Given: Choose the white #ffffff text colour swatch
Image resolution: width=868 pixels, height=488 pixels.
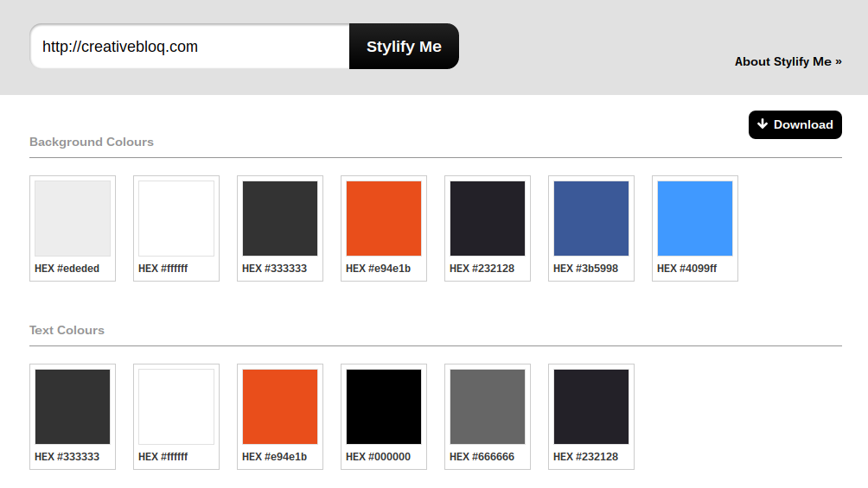Looking at the screenshot, I should [176, 407].
